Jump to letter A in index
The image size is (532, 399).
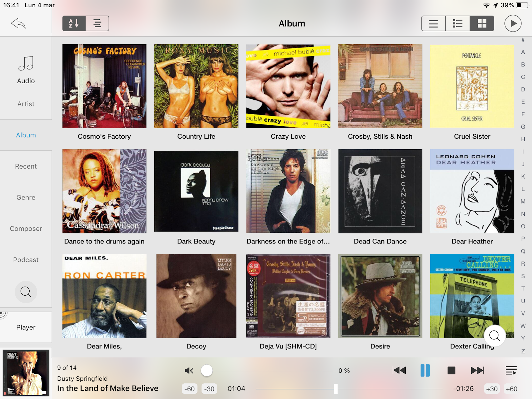coord(523,52)
